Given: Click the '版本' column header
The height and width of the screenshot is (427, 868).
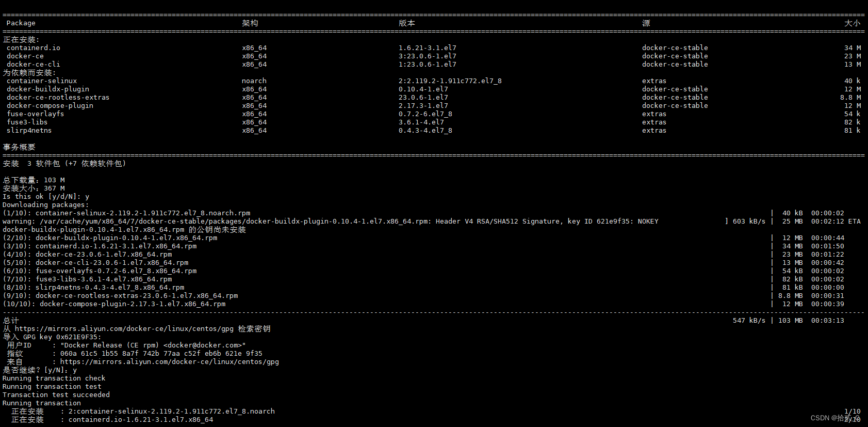Looking at the screenshot, I should 407,23.
